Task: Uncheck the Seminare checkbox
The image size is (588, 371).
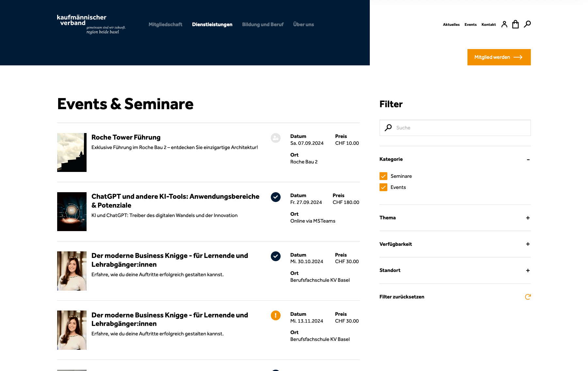Action: click(384, 176)
